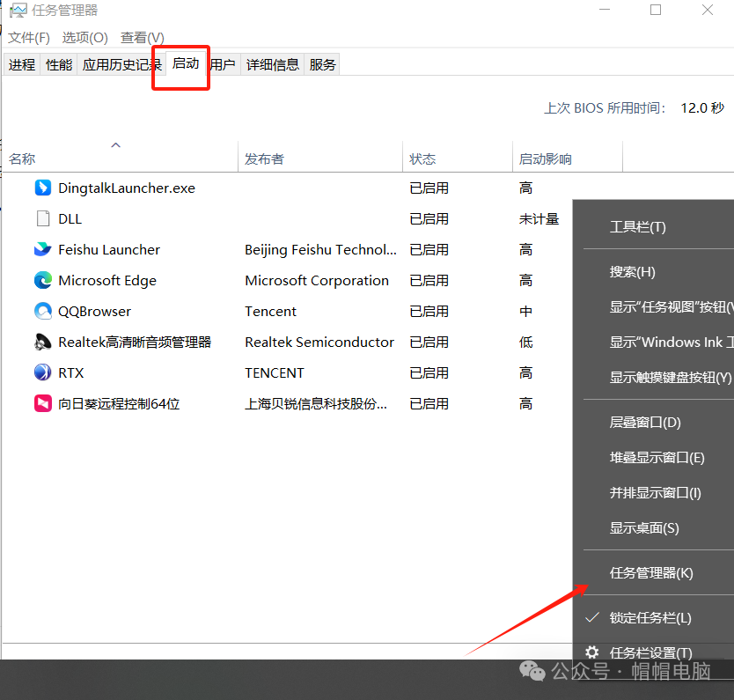The width and height of the screenshot is (734, 700).
Task: Click the gear icon beside 任务栏设置
Action: click(x=592, y=652)
